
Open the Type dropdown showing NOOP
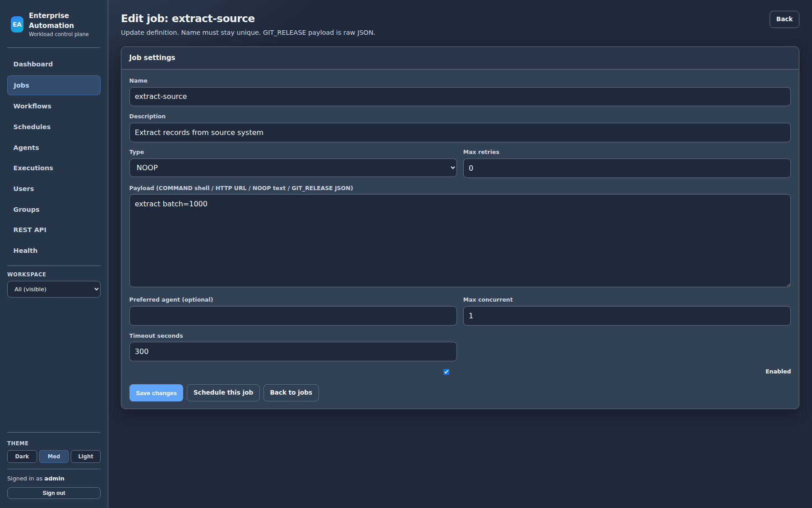click(293, 168)
